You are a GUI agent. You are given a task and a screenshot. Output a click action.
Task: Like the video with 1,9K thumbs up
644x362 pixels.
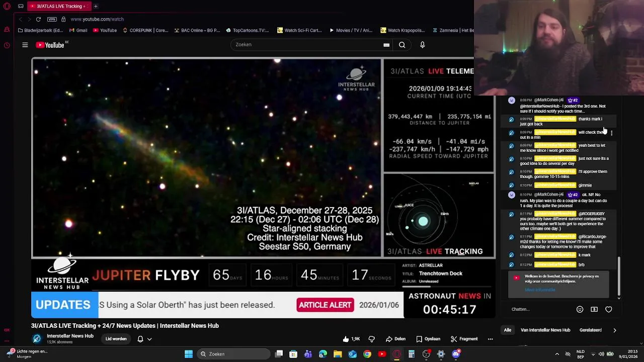coord(352,339)
